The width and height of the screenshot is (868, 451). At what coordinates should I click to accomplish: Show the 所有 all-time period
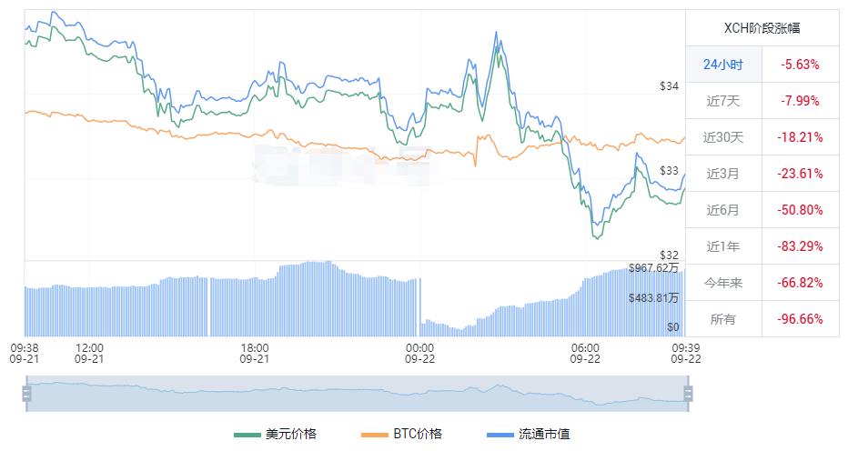(723, 319)
